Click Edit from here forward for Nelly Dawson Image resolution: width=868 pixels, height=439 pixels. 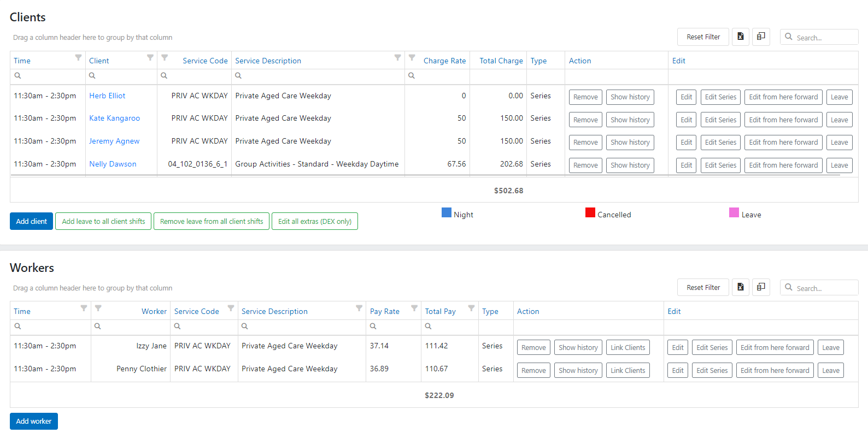(783, 165)
